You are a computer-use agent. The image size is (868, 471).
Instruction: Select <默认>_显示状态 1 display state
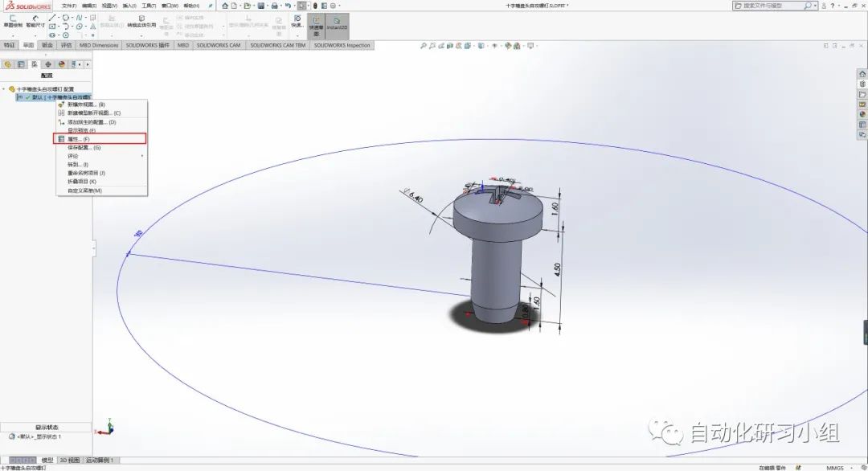[x=35, y=436]
